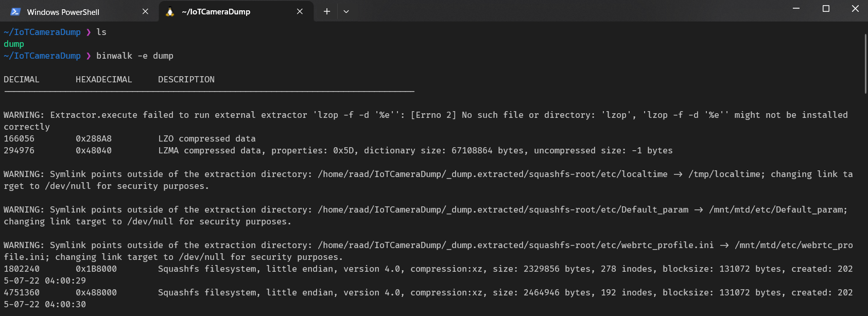
Task: Click the DESCRIPTION column header
Action: [186, 79]
